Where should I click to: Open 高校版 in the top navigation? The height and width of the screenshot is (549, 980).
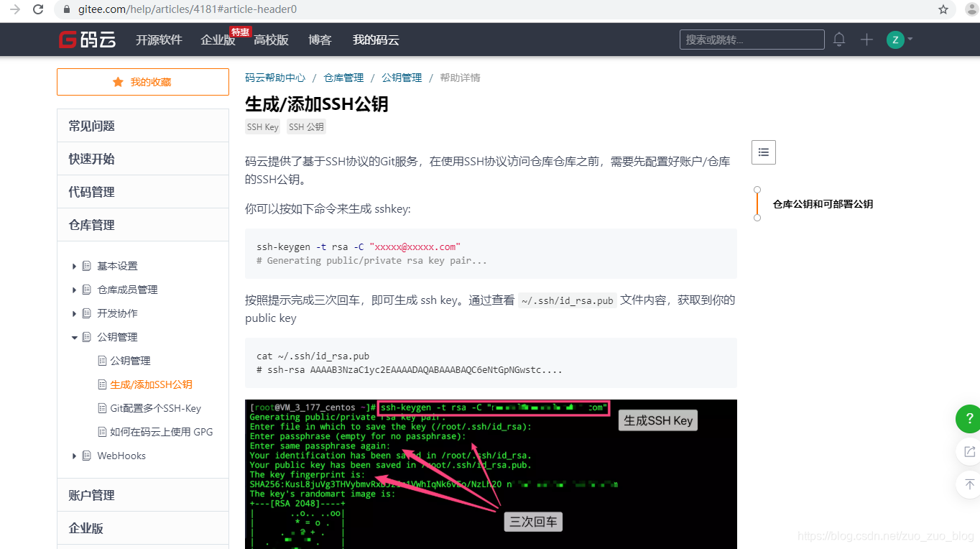click(271, 40)
